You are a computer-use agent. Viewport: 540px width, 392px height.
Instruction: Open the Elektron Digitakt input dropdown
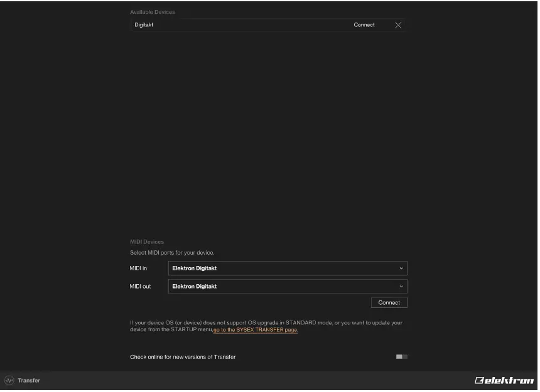click(x=287, y=268)
